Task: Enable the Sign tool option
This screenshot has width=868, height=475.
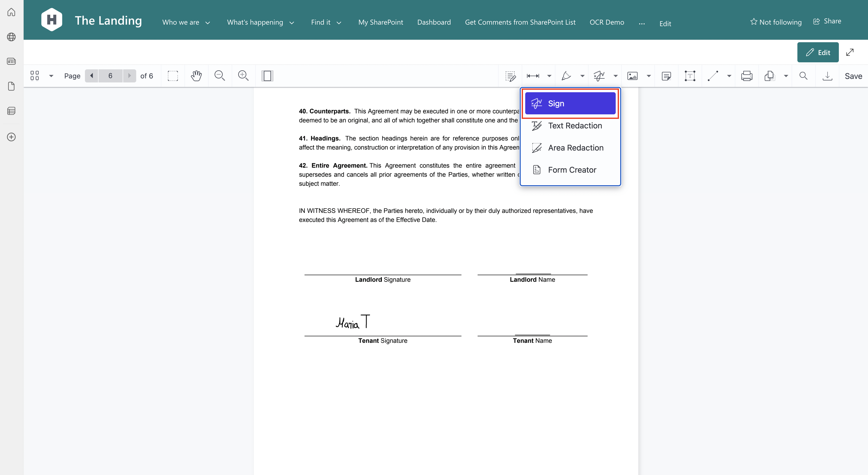Action: pyautogui.click(x=570, y=103)
